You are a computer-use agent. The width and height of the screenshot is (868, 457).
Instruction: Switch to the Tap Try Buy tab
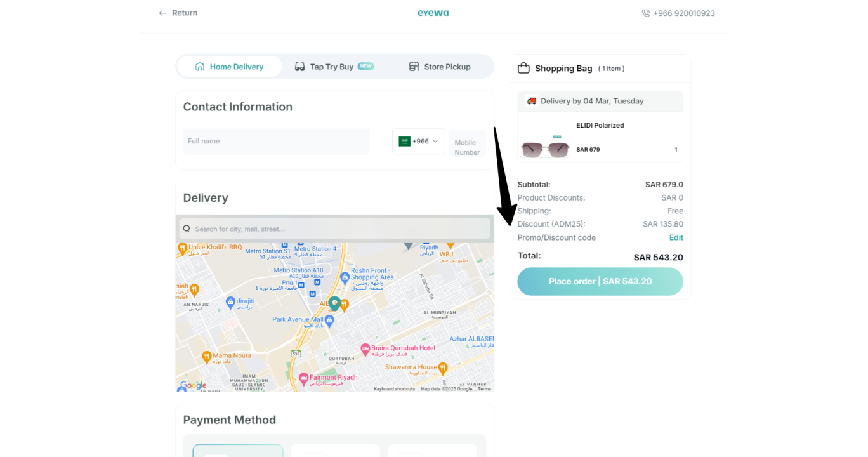(x=334, y=67)
